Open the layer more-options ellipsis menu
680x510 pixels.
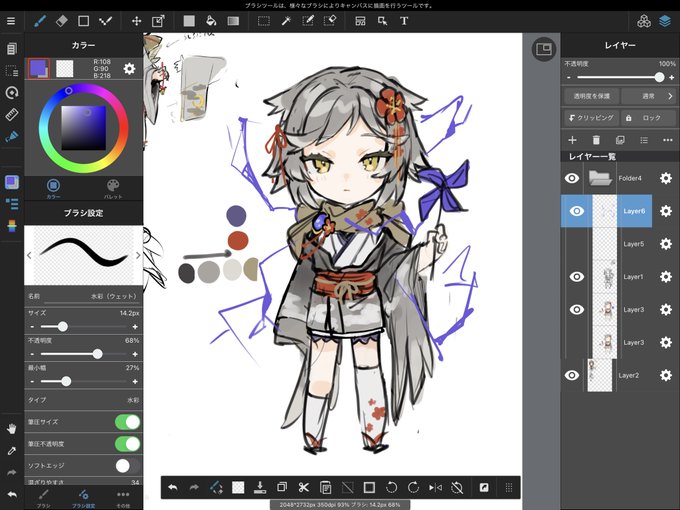[668, 140]
